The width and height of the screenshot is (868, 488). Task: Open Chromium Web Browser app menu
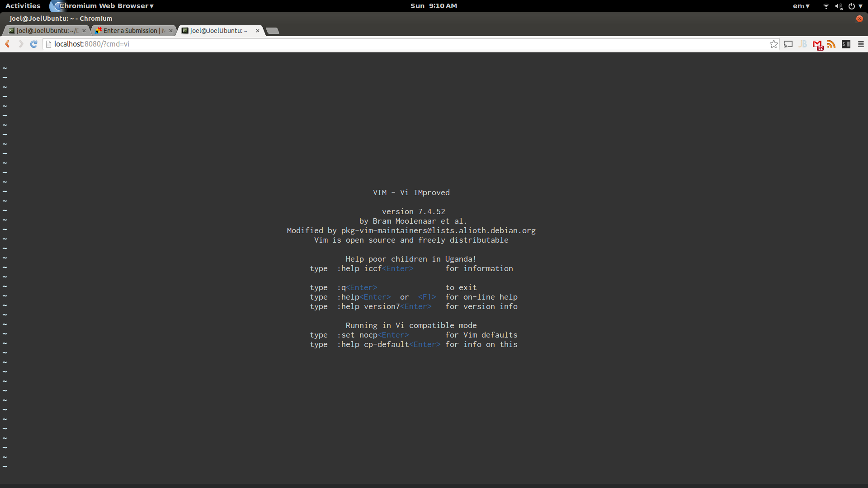106,6
